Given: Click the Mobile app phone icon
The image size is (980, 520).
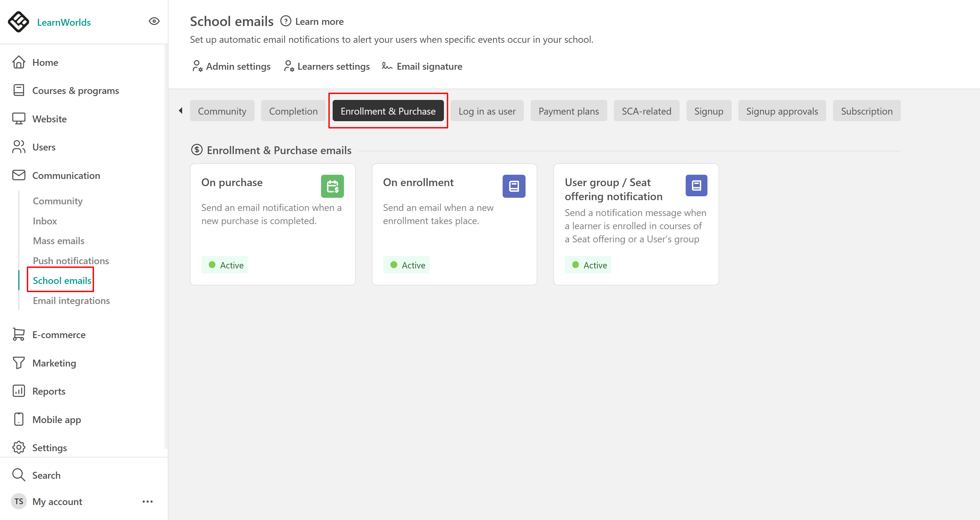Looking at the screenshot, I should pos(19,419).
